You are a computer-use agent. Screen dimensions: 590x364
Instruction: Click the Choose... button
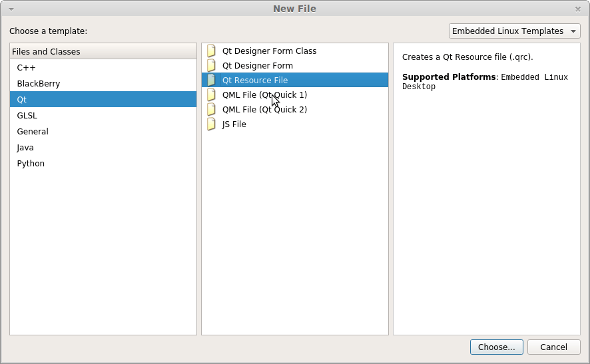pyautogui.click(x=496, y=347)
